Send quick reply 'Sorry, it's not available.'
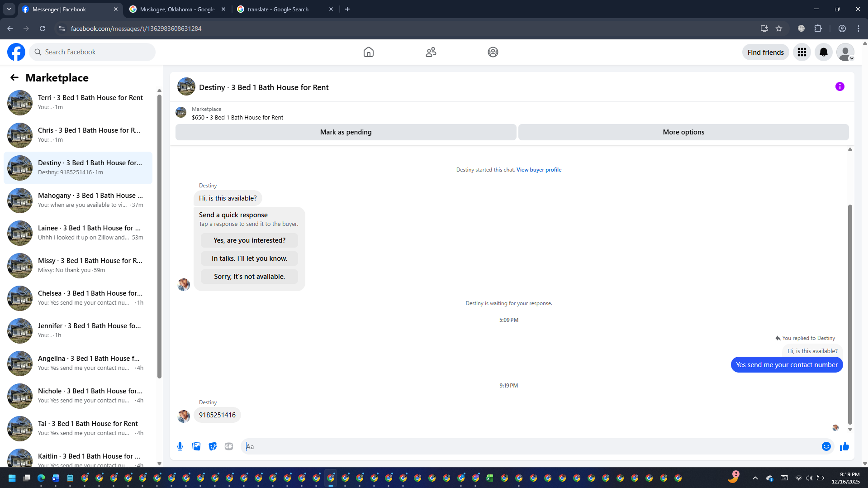The width and height of the screenshot is (868, 488). coord(250,277)
